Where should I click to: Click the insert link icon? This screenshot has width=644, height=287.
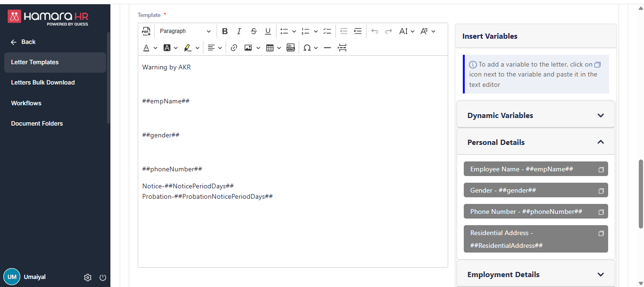pos(234,48)
